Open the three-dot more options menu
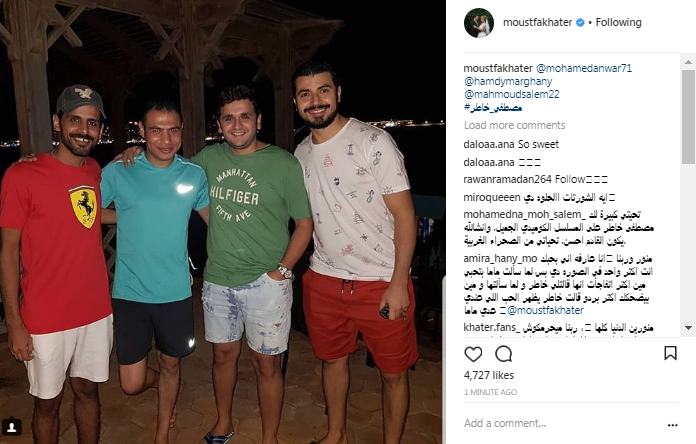This screenshot has height=444, width=696. point(672,425)
